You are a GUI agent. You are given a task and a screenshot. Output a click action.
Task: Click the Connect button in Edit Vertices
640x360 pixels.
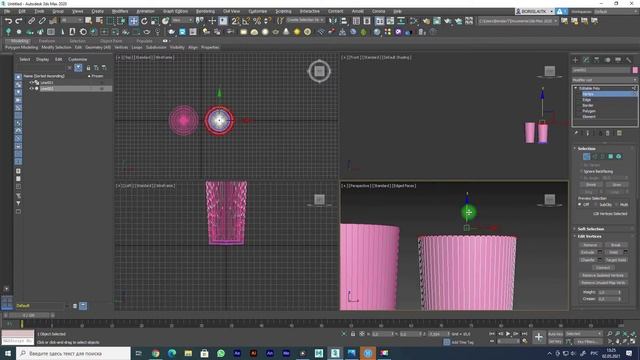pyautogui.click(x=603, y=268)
